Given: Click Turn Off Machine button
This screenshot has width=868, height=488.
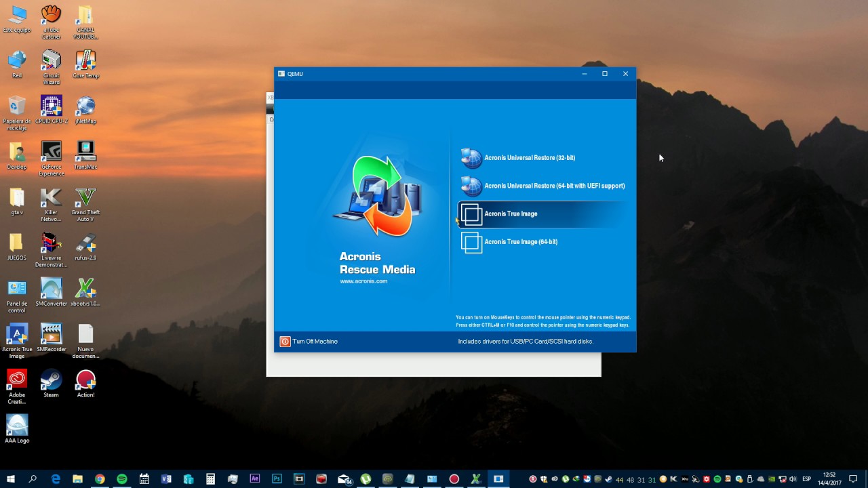Looking at the screenshot, I should coord(309,342).
